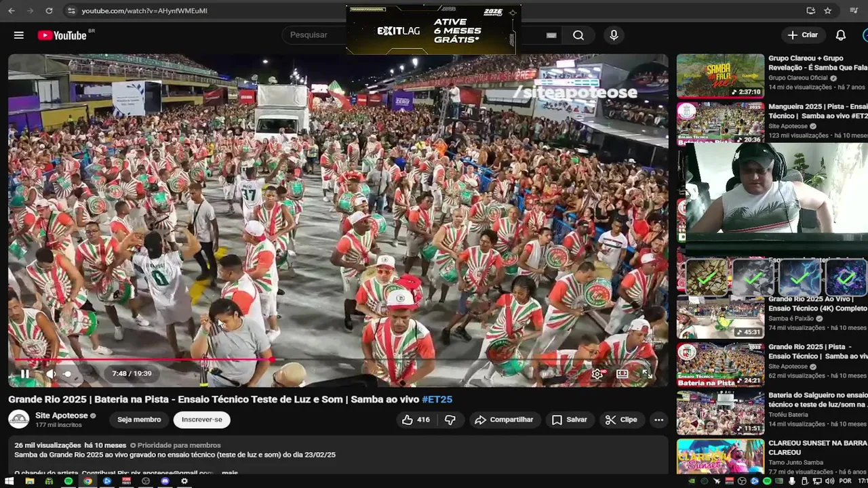
Task: Open Discord from the taskbar
Action: coord(165,481)
